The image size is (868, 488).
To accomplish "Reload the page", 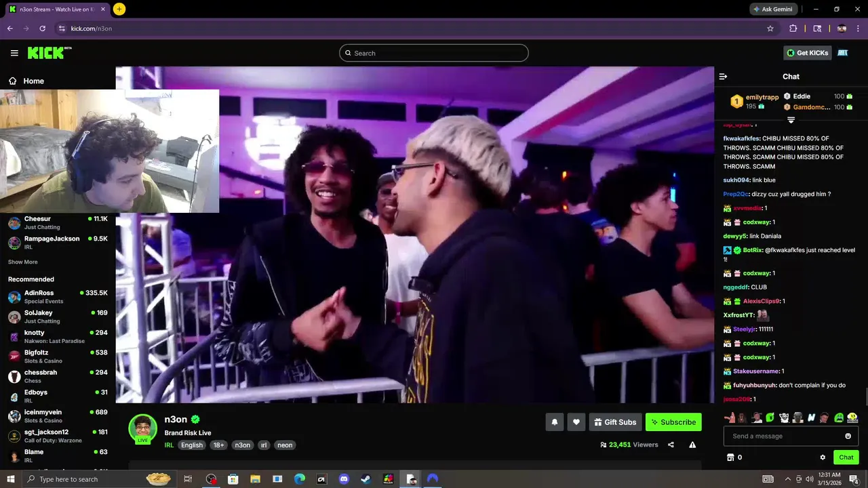I will tap(42, 28).
